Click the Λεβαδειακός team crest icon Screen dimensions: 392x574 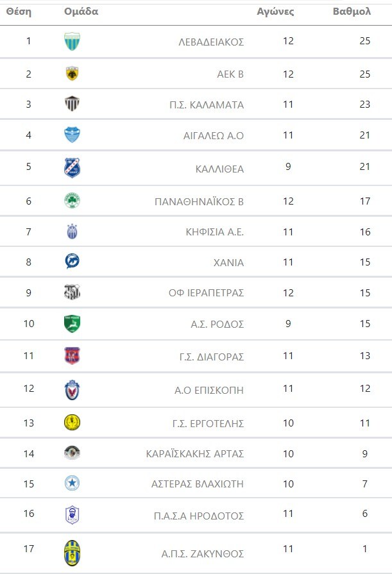[x=72, y=42]
